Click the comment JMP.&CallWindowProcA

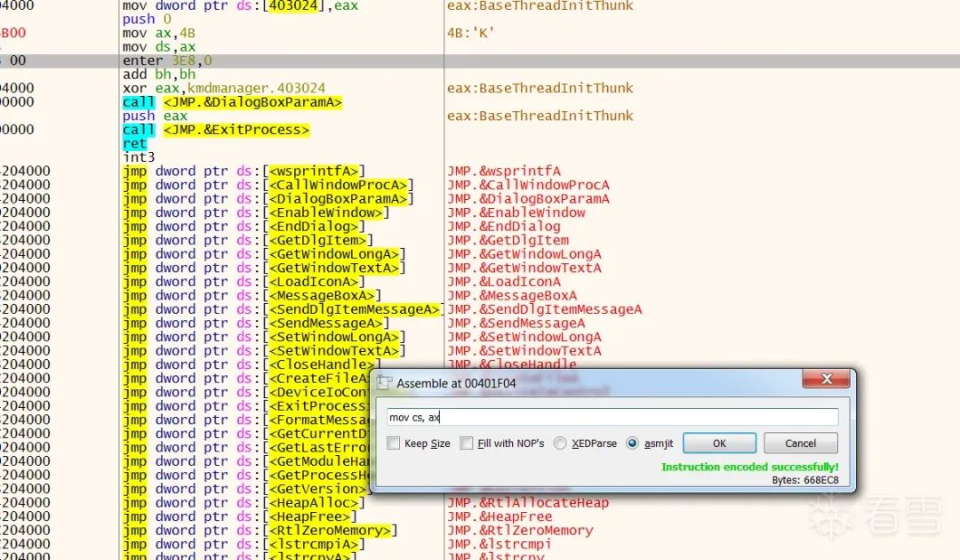[528, 185]
